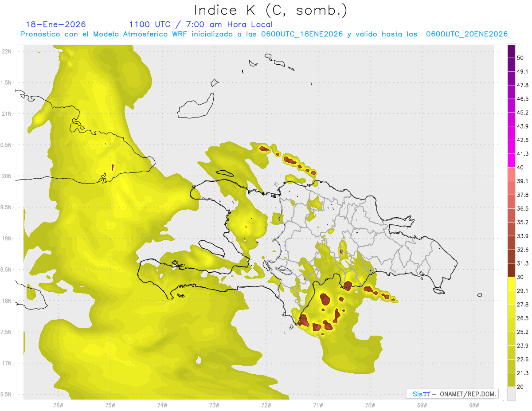
Task: Click the bright yellow legend swatch below 30
Action: click(x=512, y=284)
